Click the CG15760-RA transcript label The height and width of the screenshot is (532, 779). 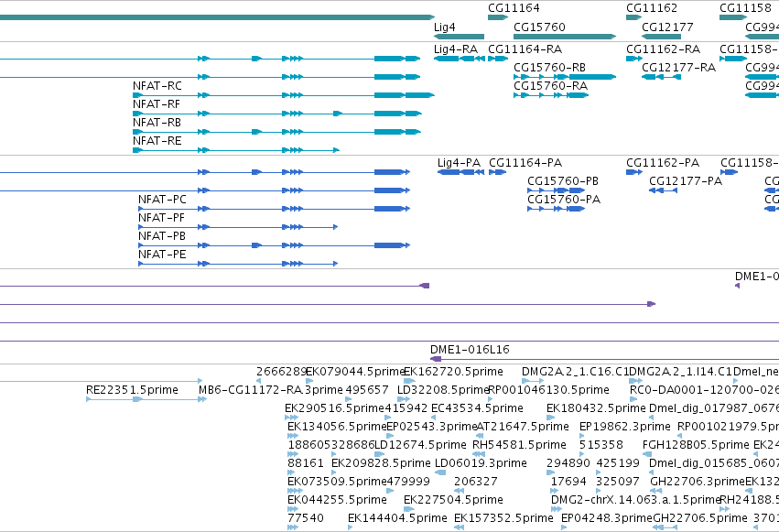coord(550,85)
